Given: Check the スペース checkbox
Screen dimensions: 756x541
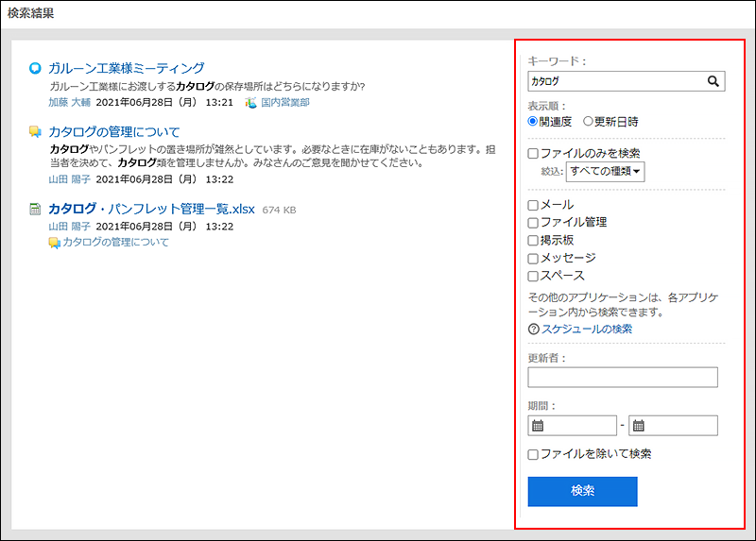Looking at the screenshot, I should tap(533, 276).
